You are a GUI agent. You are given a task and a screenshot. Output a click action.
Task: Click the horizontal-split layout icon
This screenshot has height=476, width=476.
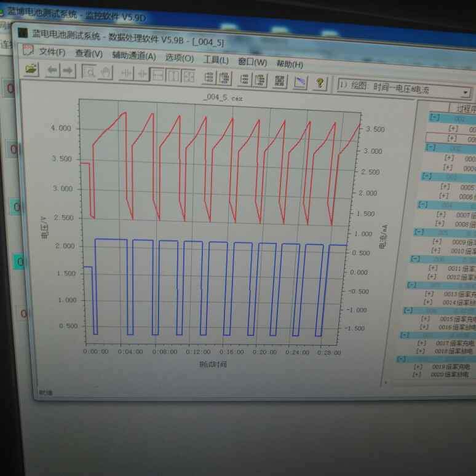157,75
